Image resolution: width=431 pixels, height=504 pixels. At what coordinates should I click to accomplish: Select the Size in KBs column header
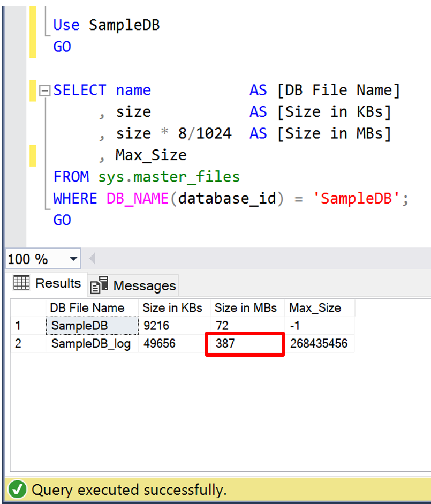click(172, 308)
